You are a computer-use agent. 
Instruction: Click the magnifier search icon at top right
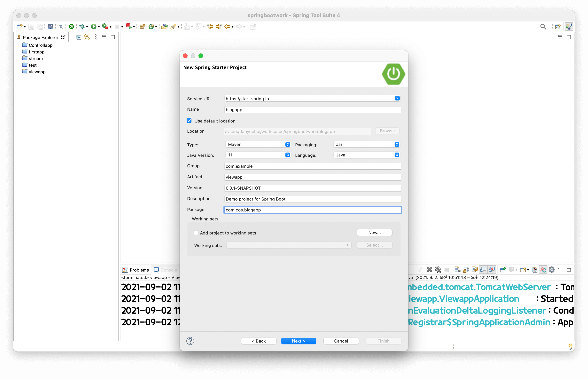543,27
